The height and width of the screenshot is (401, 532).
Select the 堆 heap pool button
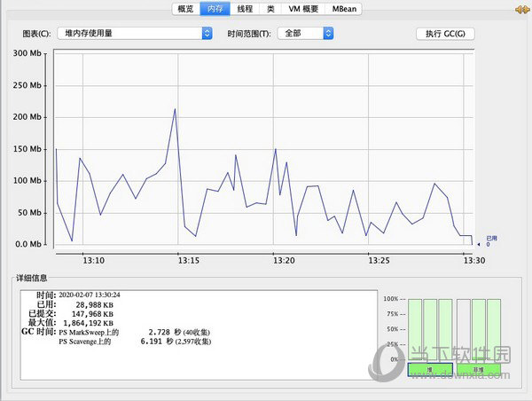pos(430,369)
